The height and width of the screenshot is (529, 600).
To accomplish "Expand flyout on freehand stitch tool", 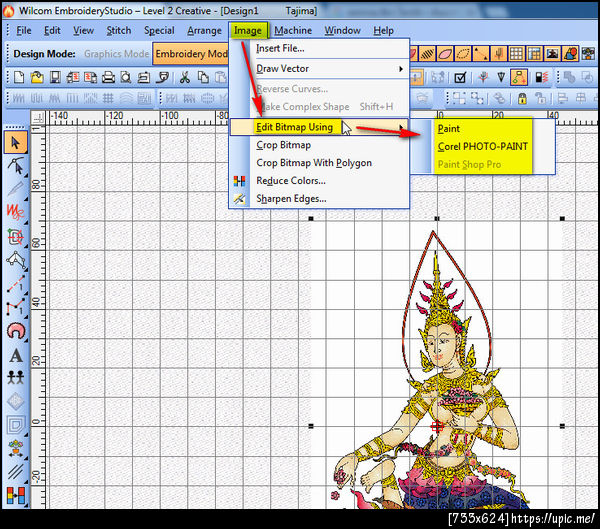I will pos(26,222).
